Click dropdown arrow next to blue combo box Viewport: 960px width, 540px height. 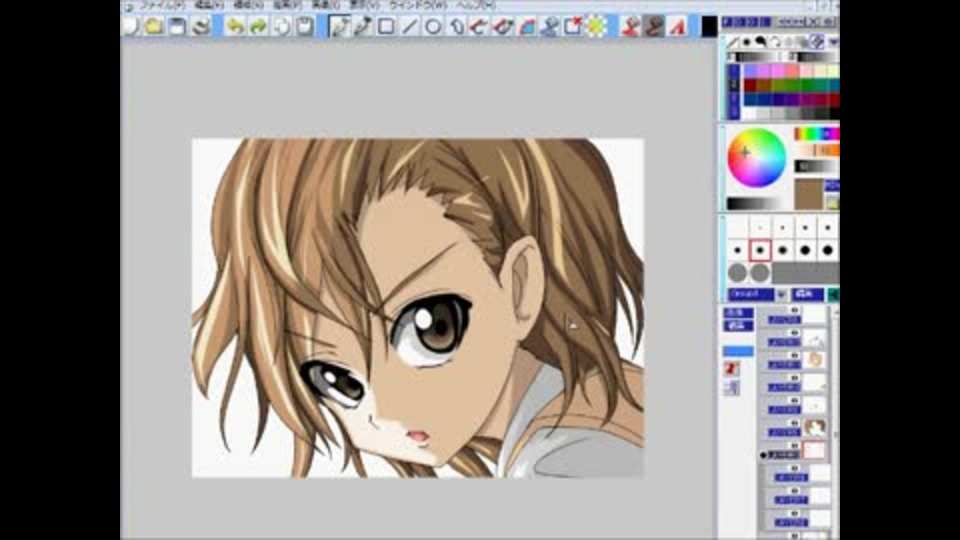coord(781,294)
